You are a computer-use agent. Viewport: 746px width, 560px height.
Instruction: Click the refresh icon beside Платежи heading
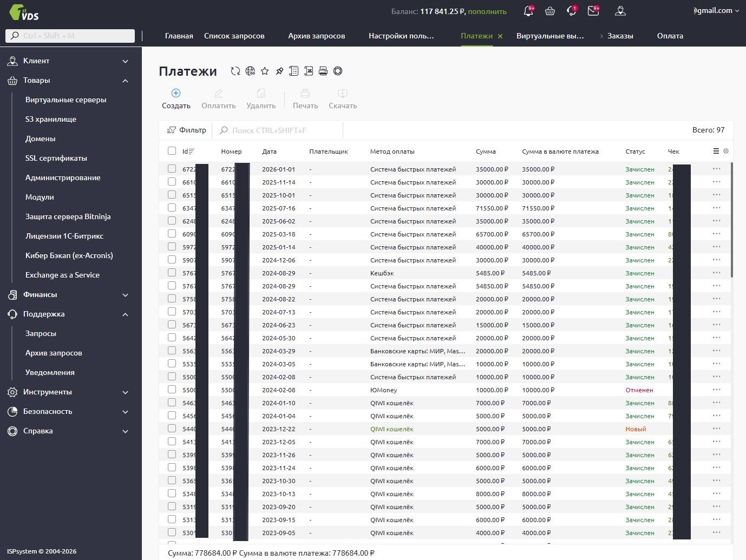(235, 71)
